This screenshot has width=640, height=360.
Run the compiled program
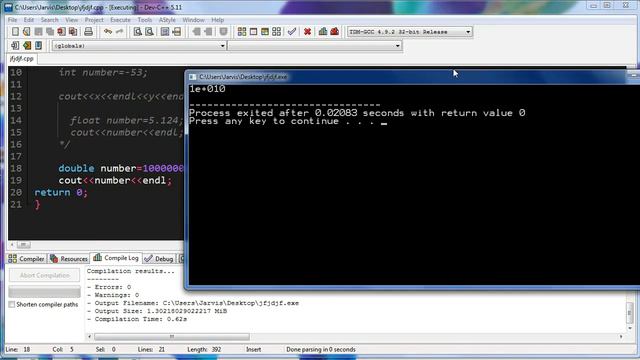click(x=253, y=32)
